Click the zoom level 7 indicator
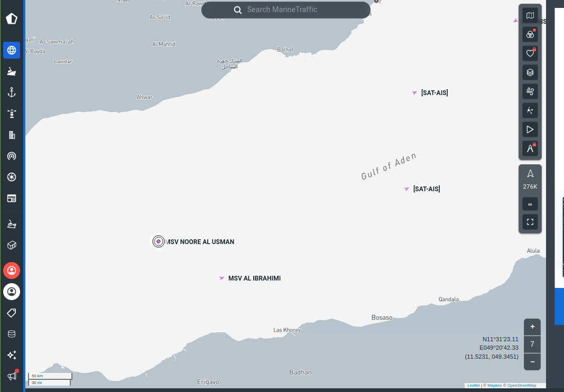 coord(532,344)
